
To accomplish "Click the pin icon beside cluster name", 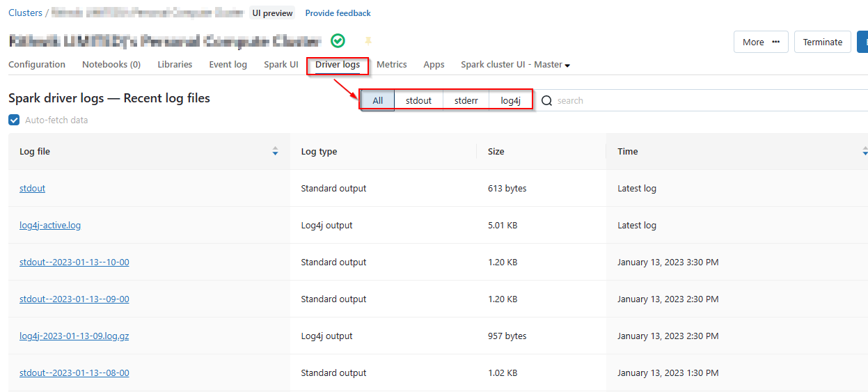I will click(x=368, y=42).
